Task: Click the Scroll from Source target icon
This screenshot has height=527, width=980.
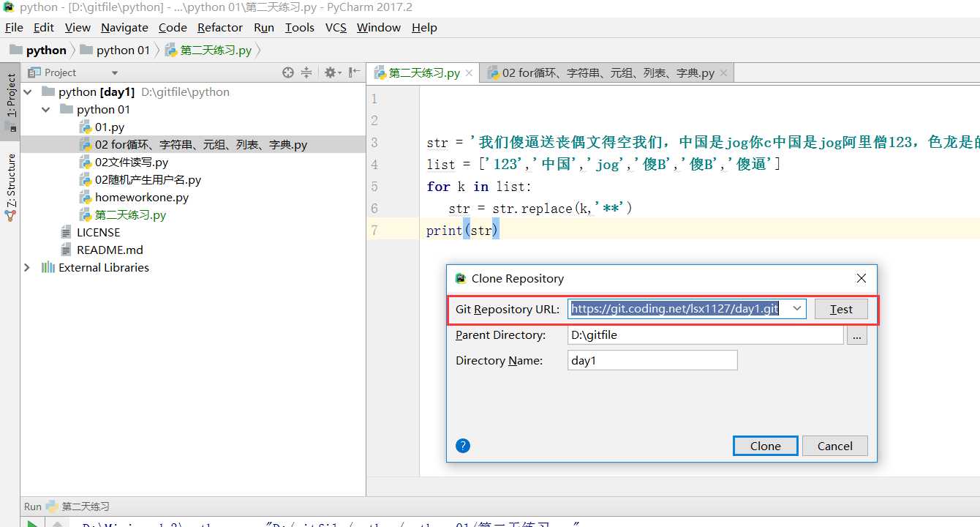Action: tap(288, 72)
